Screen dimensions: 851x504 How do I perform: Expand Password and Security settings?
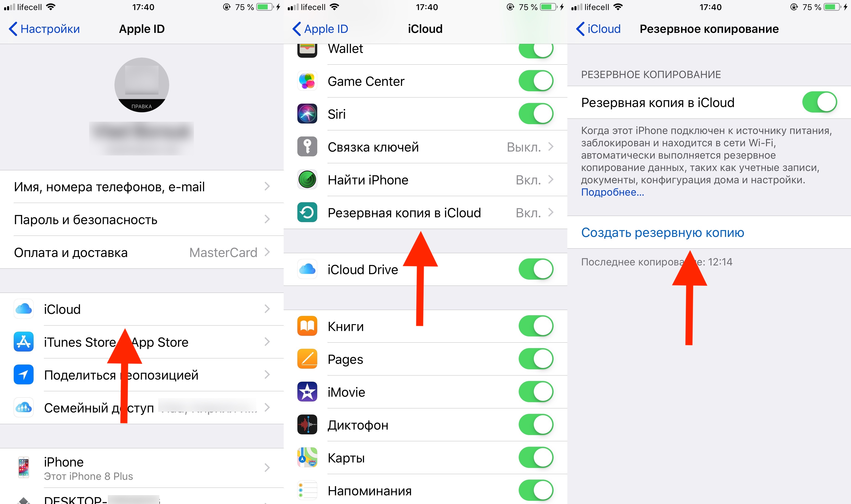point(141,219)
